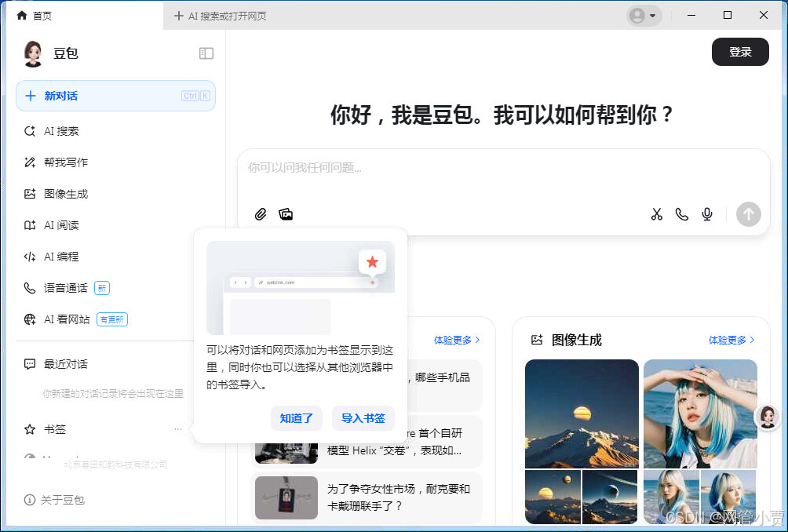
Task: Expand 体验更多 in the 图像生成 card
Action: click(x=731, y=340)
